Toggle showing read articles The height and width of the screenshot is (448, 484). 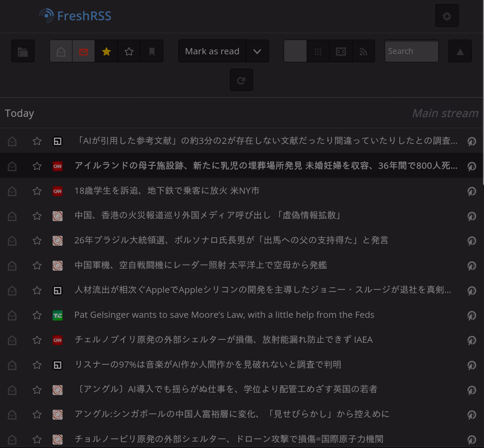[x=61, y=51]
